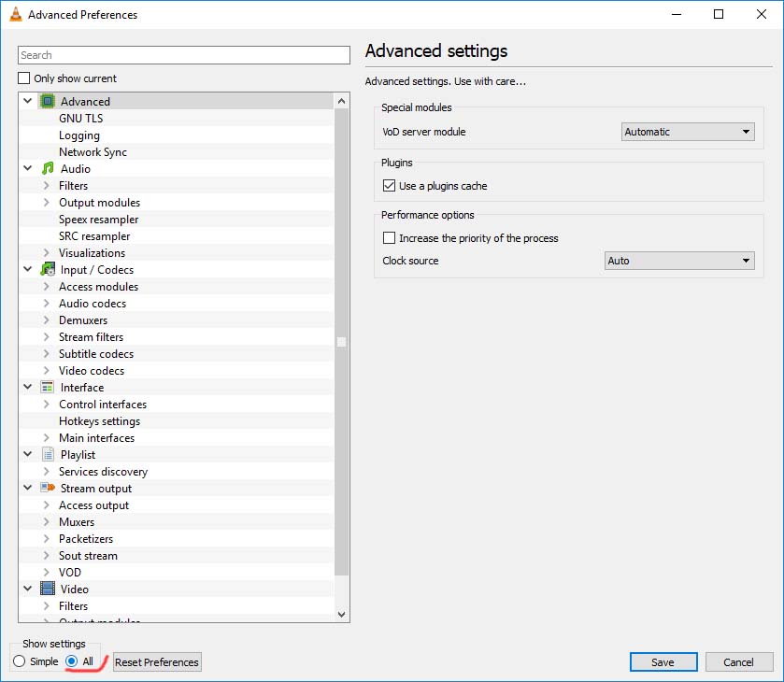The image size is (784, 682).
Task: Expand the Output modules node arrow
Action: coord(47,203)
